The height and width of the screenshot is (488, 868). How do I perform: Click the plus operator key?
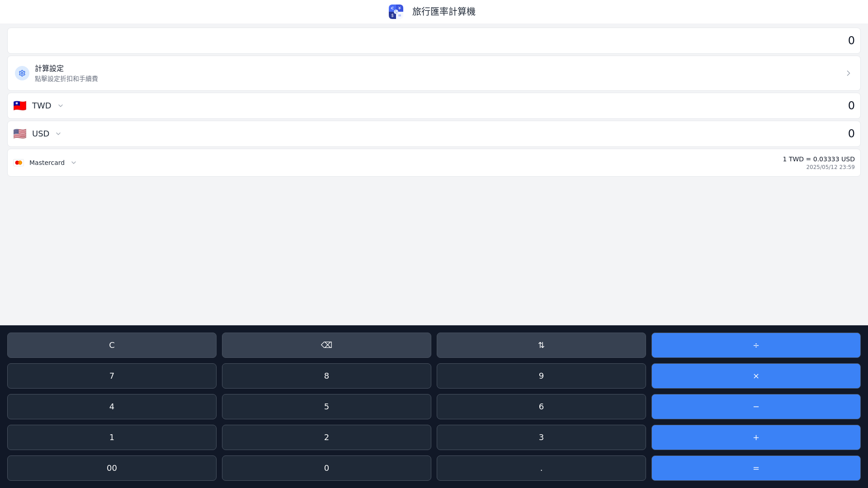[756, 437]
